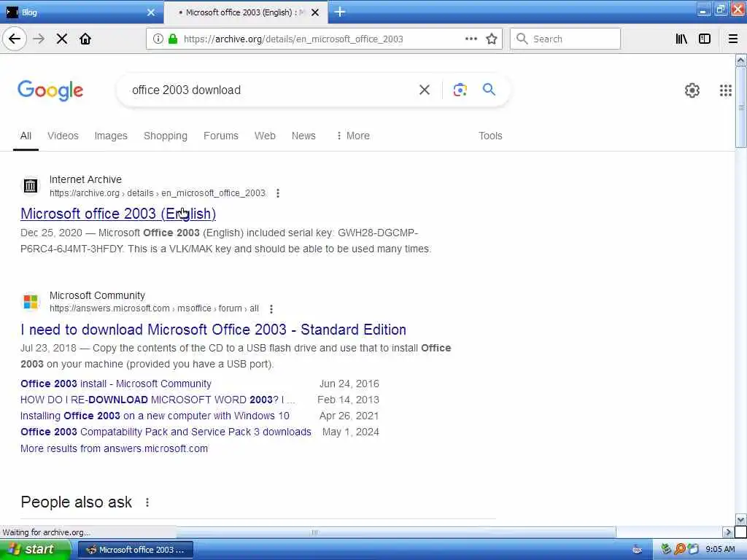Select the All results tab
747x560 pixels.
coord(26,136)
